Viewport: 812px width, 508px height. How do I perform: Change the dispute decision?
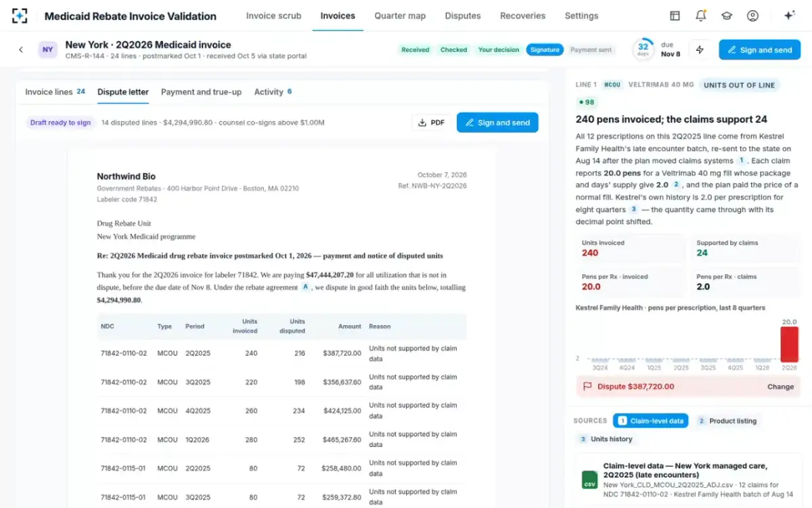pyautogui.click(x=780, y=387)
